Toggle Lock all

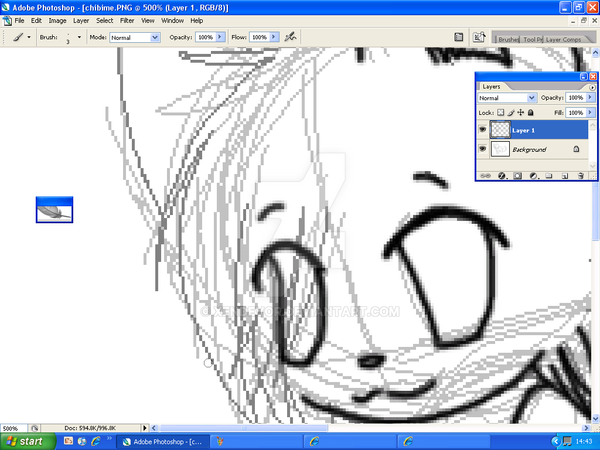530,112
